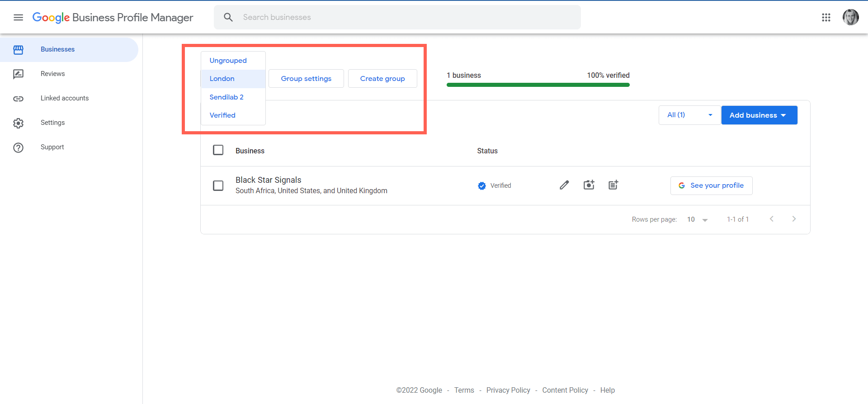Check the Black Star Signals checkbox
The image size is (868, 404).
(x=218, y=185)
